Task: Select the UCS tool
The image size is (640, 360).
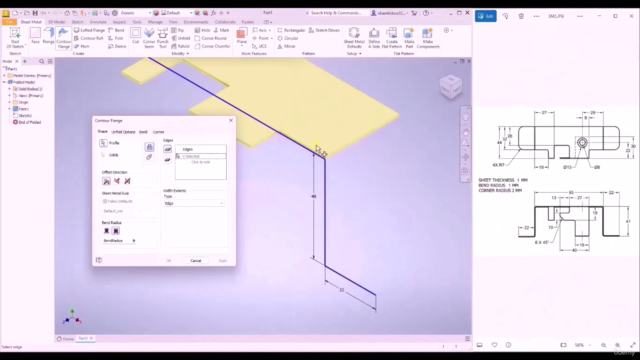Action: [x=259, y=46]
